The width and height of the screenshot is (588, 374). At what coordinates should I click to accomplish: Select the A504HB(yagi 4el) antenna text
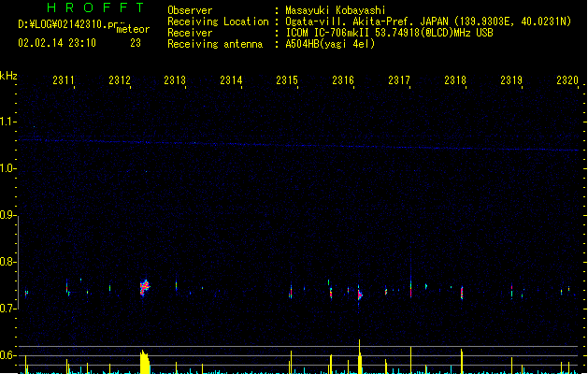[x=330, y=44]
